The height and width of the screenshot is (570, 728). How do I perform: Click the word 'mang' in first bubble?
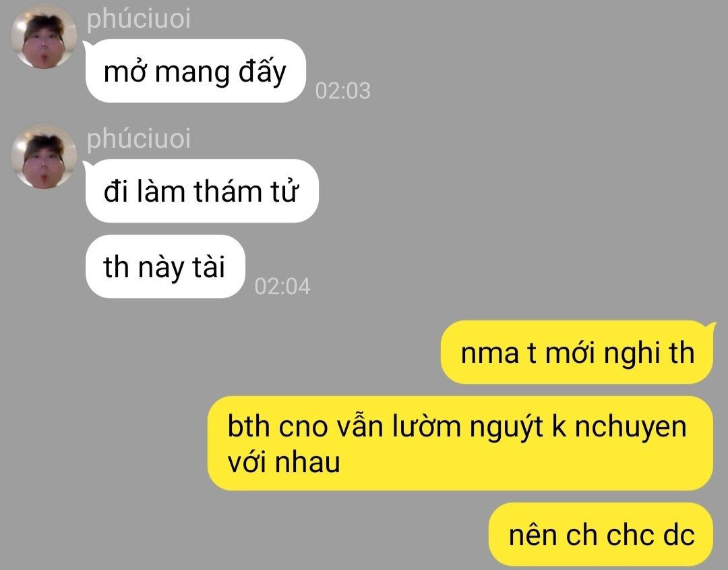click(192, 74)
